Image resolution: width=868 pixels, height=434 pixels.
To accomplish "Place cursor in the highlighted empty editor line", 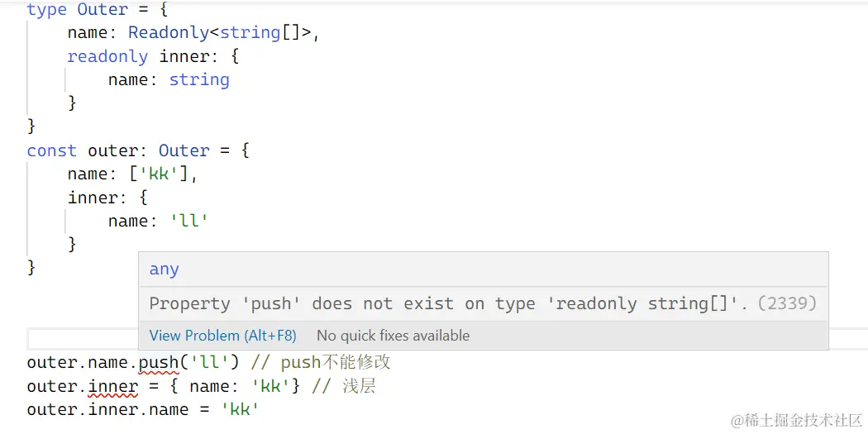I will pos(83,339).
